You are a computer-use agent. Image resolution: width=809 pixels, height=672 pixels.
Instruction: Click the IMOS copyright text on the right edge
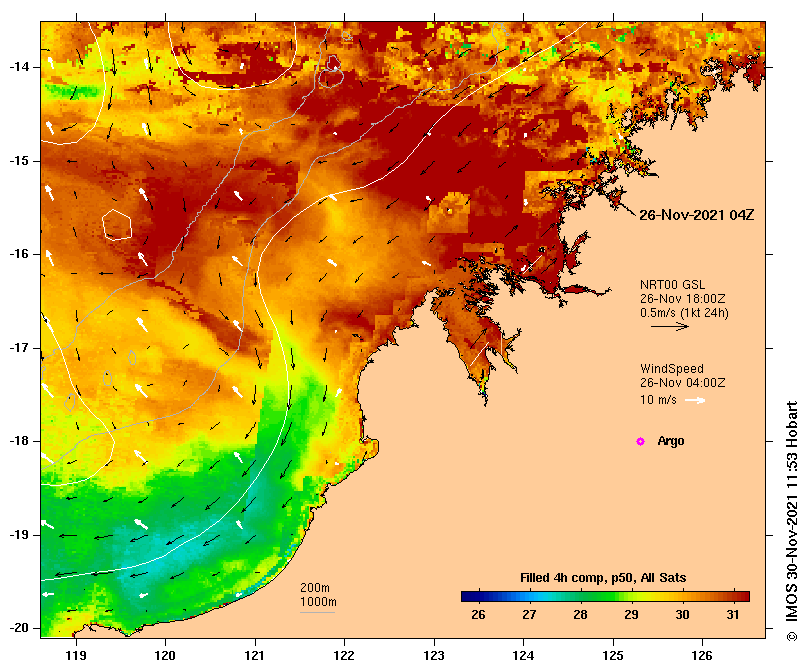coord(792,521)
